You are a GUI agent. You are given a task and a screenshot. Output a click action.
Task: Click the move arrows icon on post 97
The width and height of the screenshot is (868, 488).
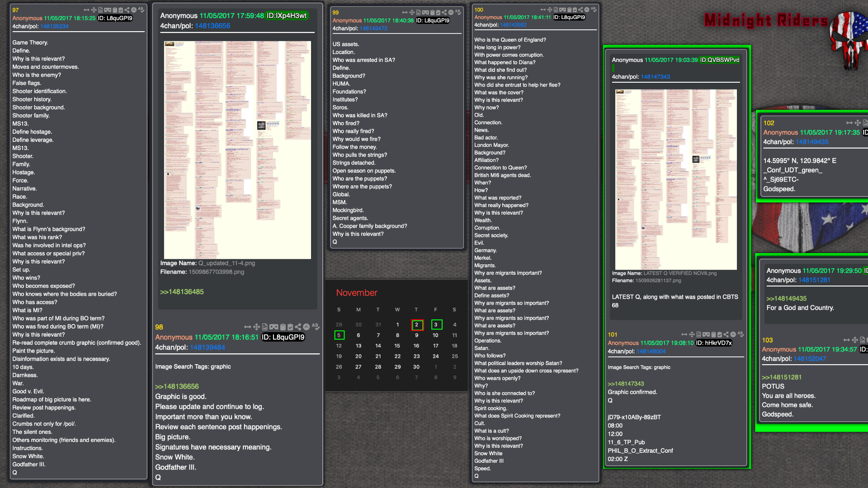point(94,10)
